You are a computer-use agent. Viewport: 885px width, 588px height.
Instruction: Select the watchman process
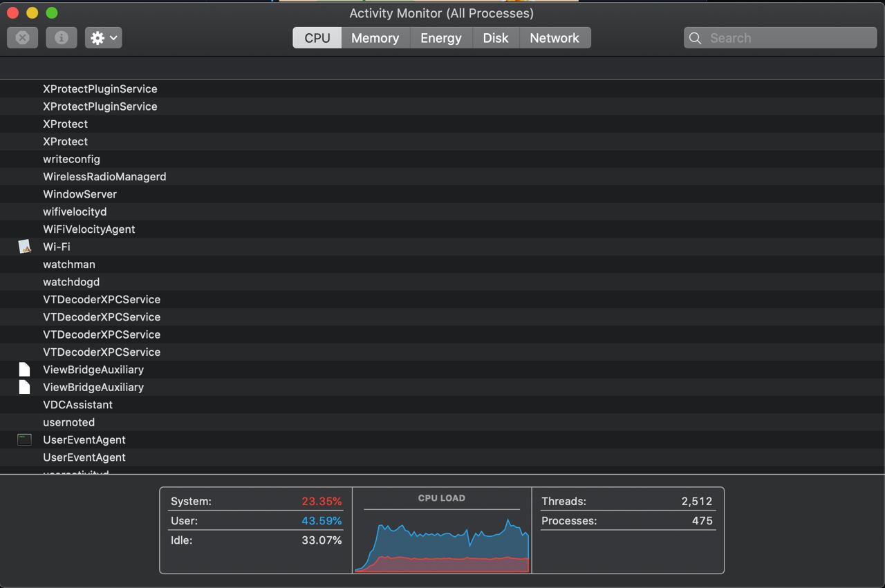pos(442,265)
